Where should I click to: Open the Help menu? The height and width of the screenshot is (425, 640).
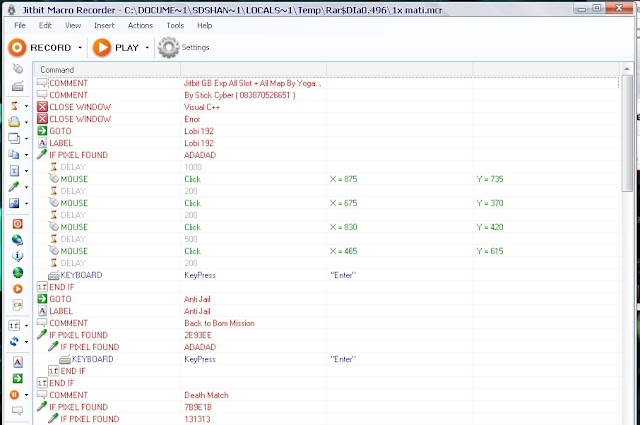[x=204, y=25]
